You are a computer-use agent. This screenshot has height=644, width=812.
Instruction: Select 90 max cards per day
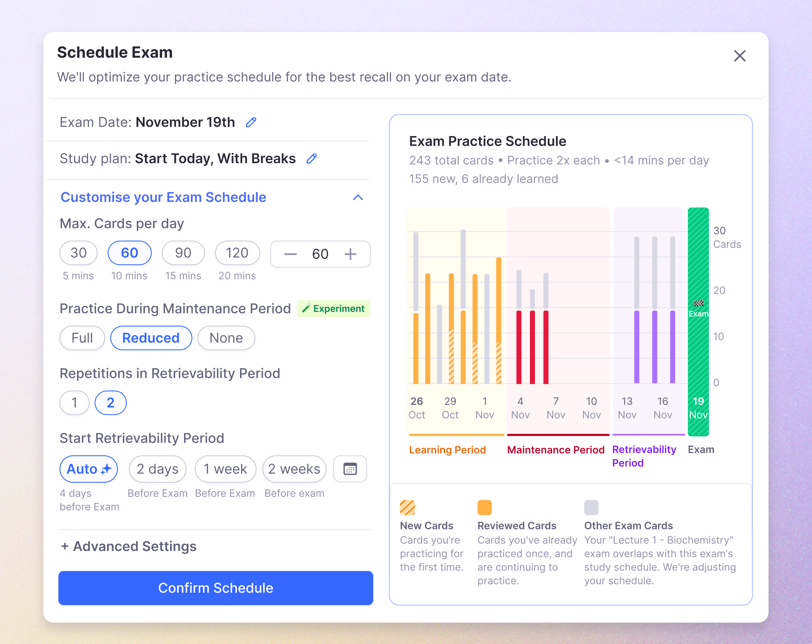pos(183,253)
